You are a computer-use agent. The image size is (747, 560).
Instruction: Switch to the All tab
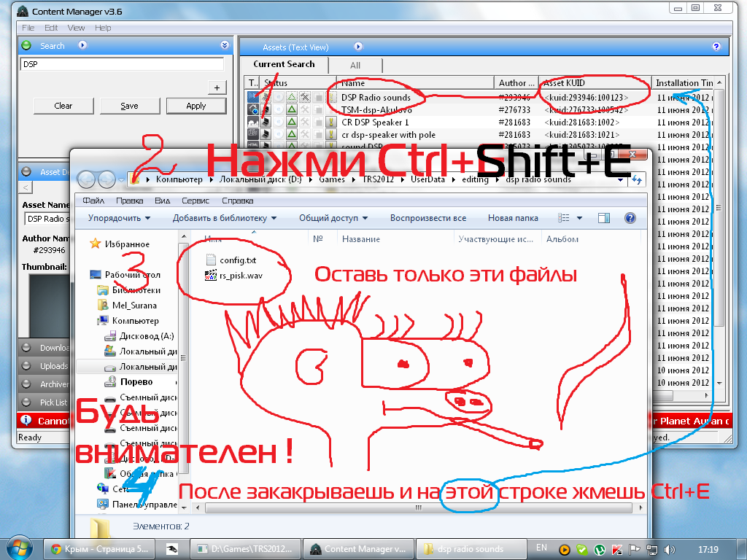(x=355, y=65)
